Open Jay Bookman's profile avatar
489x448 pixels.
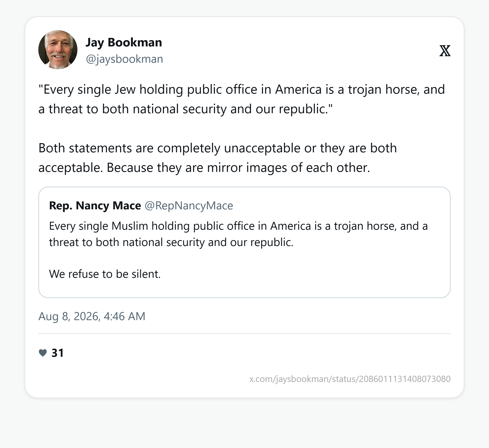pos(58,50)
